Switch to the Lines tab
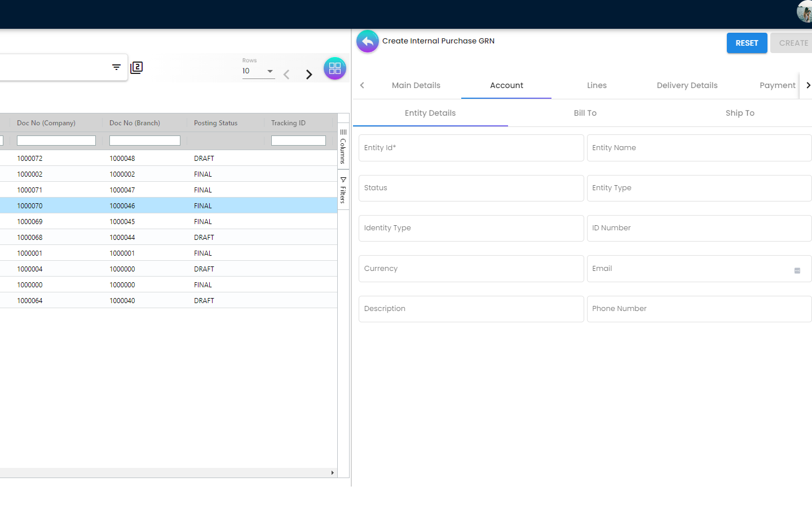The width and height of the screenshot is (812, 508). 597,85
